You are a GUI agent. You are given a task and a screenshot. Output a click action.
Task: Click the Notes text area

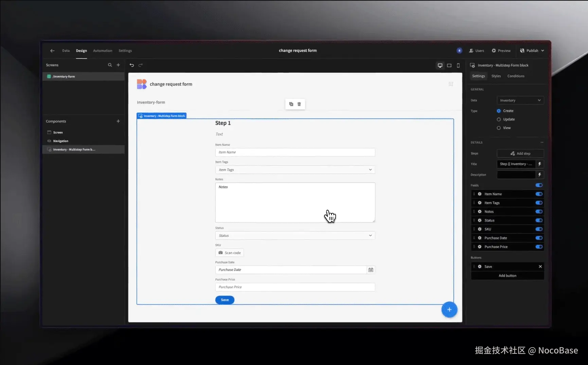pyautogui.click(x=295, y=203)
